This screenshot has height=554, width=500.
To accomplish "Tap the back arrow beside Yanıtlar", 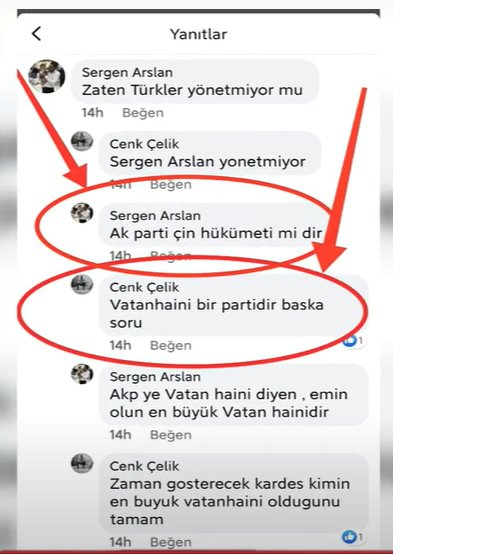I will 36,34.
